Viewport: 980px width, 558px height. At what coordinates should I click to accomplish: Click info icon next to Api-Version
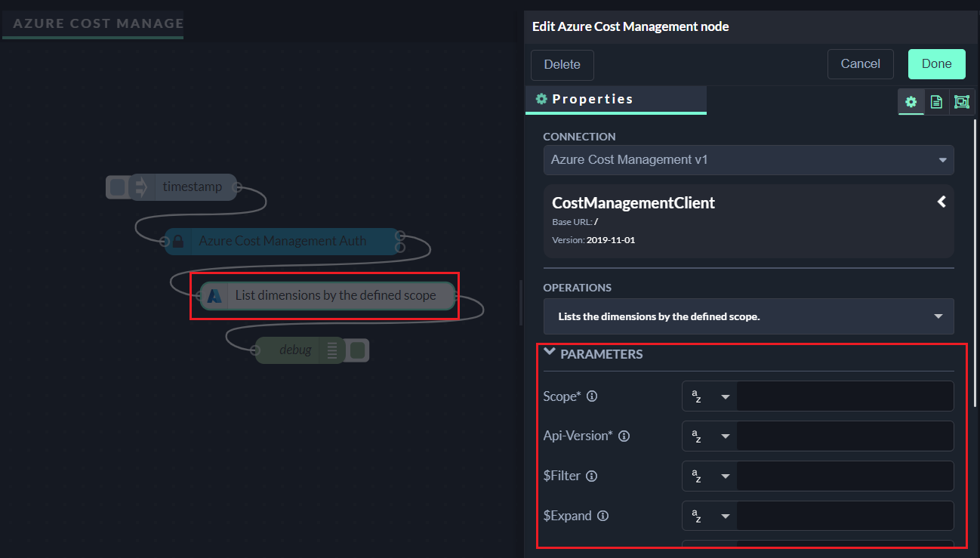[624, 436]
